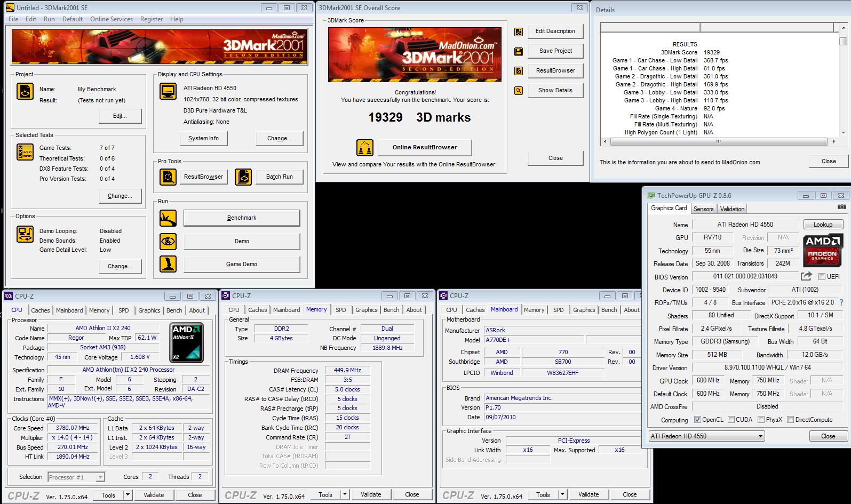This screenshot has height=504, width=851.
Task: Click the System Info button
Action: click(203, 138)
